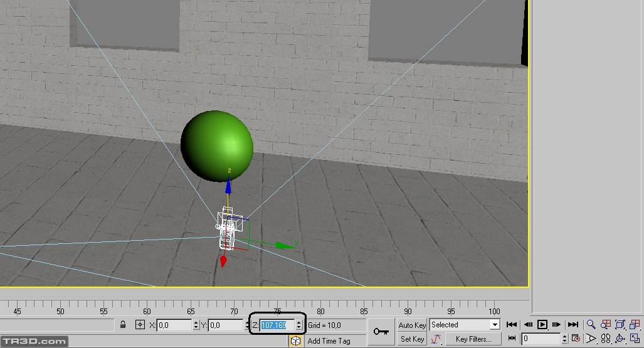Click the X coordinate input field
The image size is (644, 348).
pyautogui.click(x=173, y=325)
